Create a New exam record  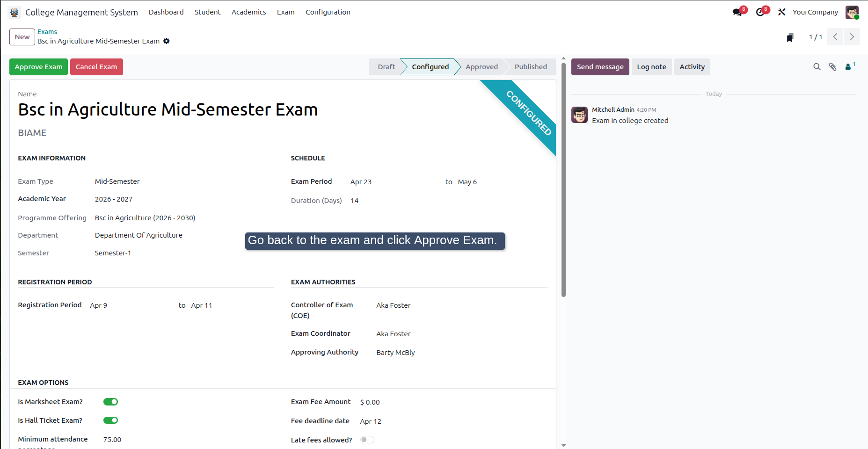[22, 37]
